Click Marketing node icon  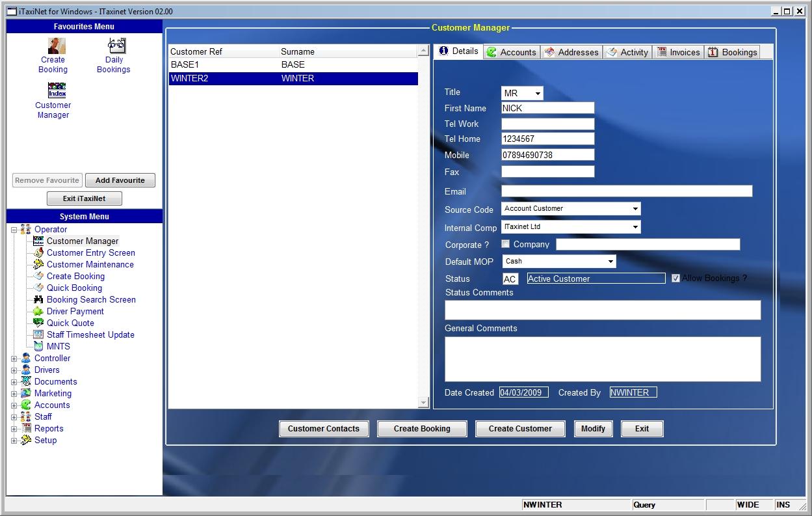tap(26, 394)
